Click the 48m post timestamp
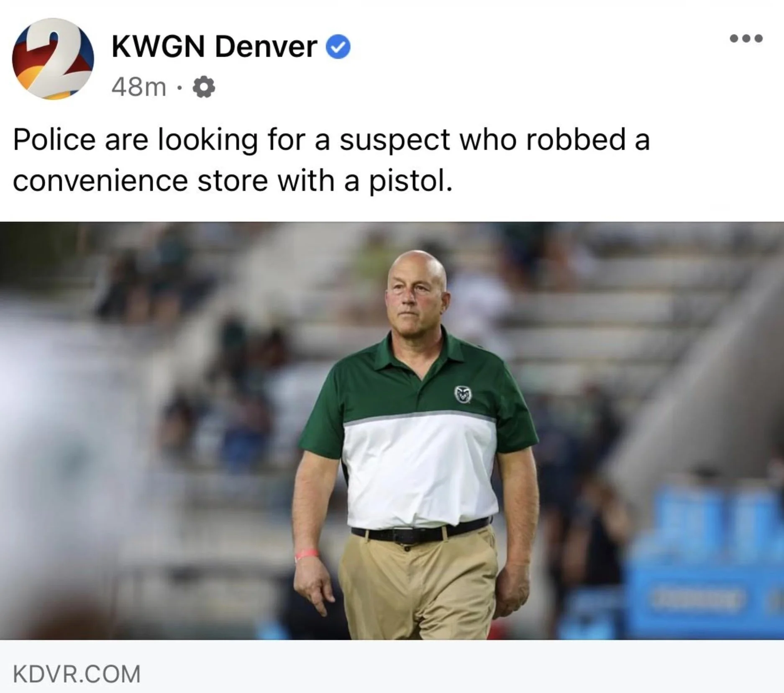 pos(139,87)
